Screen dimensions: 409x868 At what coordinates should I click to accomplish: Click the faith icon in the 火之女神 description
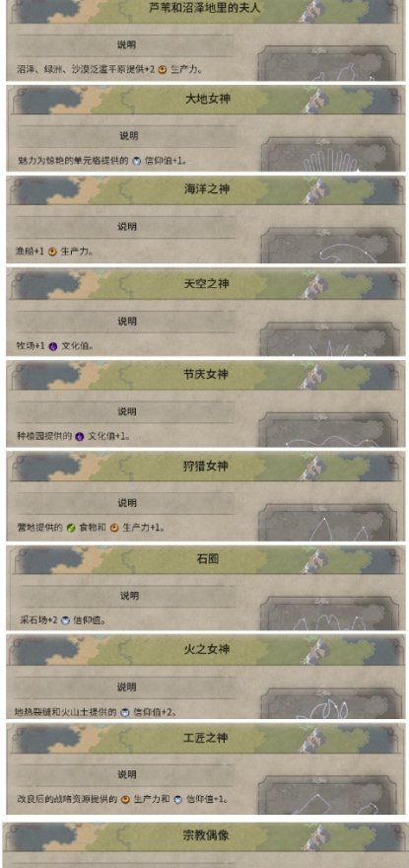125,712
